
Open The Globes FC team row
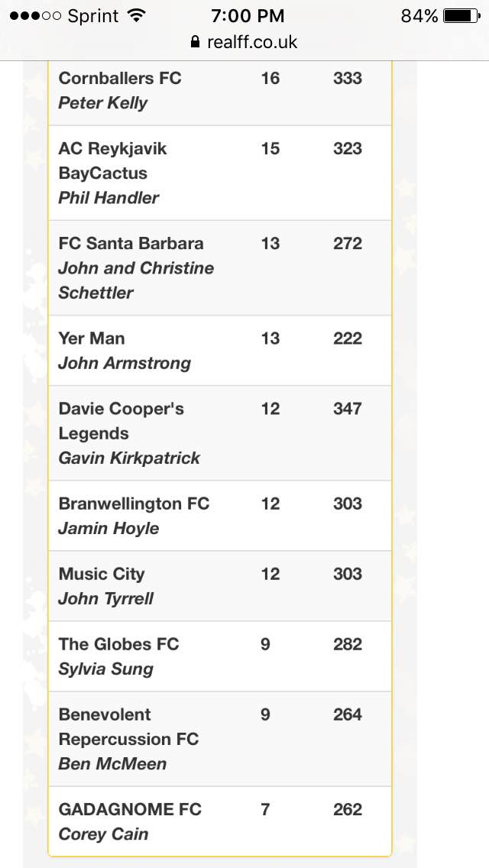click(x=220, y=656)
